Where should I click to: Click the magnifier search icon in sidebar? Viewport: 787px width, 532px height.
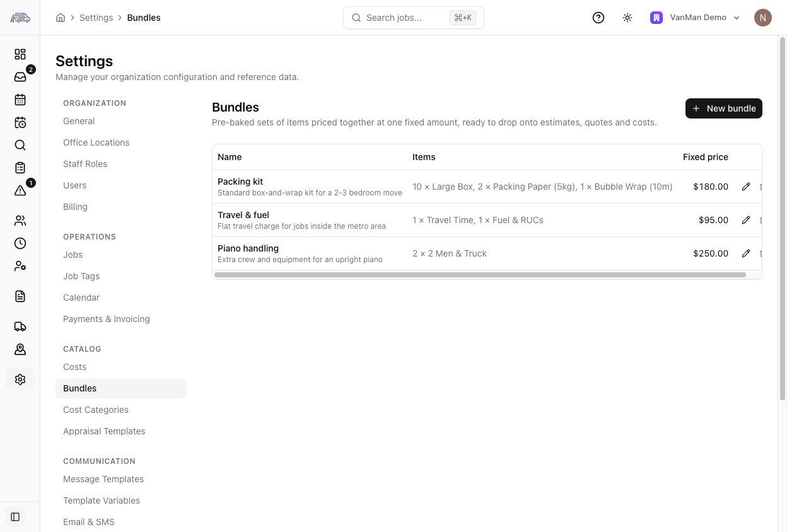point(20,145)
